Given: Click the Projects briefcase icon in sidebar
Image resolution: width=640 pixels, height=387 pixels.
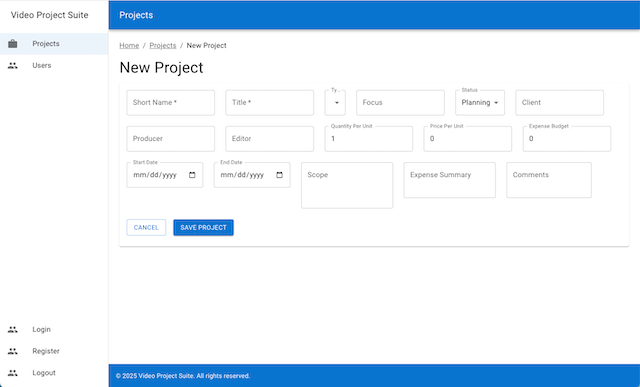Looking at the screenshot, I should (13, 44).
